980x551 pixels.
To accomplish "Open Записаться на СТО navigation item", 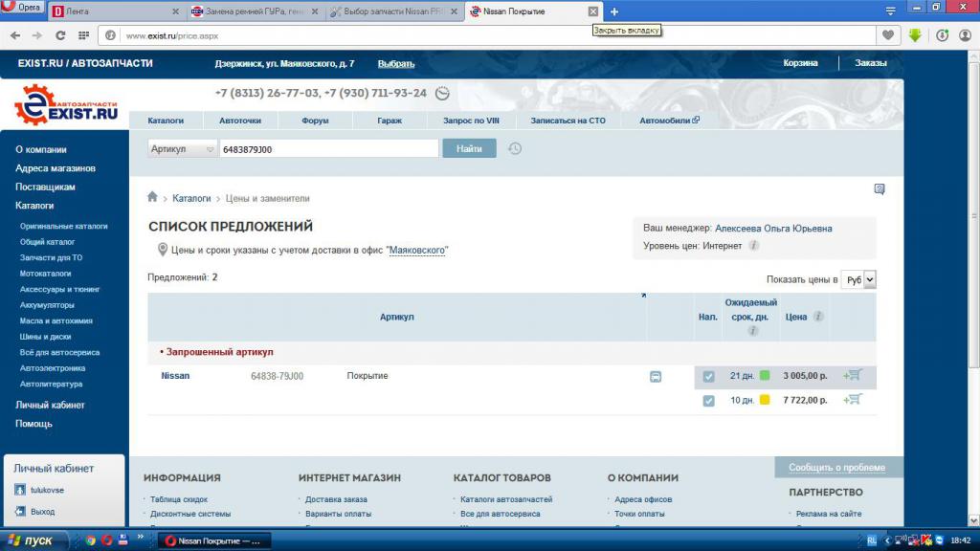I will (568, 121).
